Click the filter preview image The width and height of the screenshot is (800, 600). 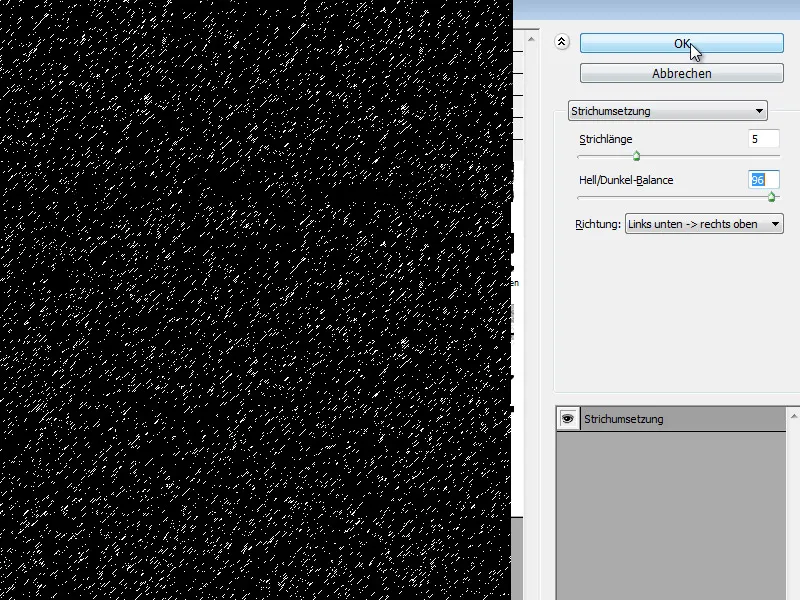pyautogui.click(x=256, y=300)
